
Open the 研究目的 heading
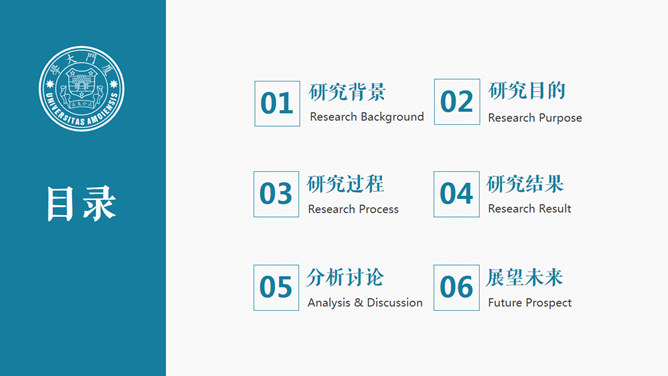(x=527, y=90)
